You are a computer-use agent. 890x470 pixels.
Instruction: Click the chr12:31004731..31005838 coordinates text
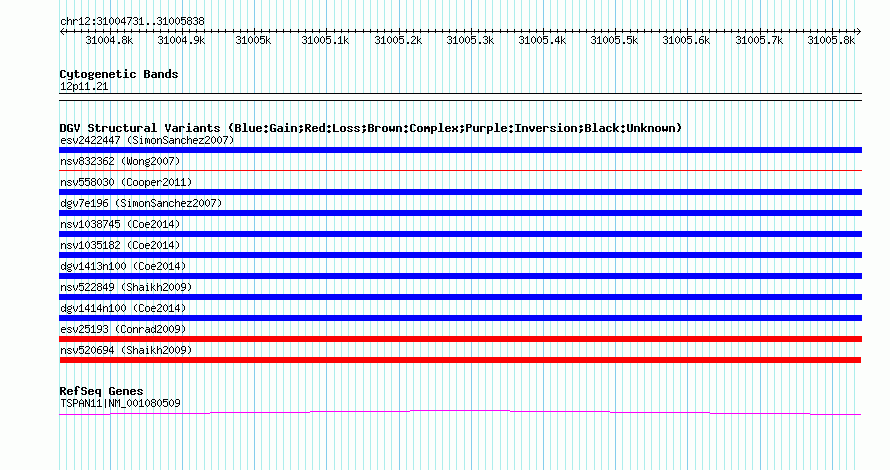coord(132,22)
